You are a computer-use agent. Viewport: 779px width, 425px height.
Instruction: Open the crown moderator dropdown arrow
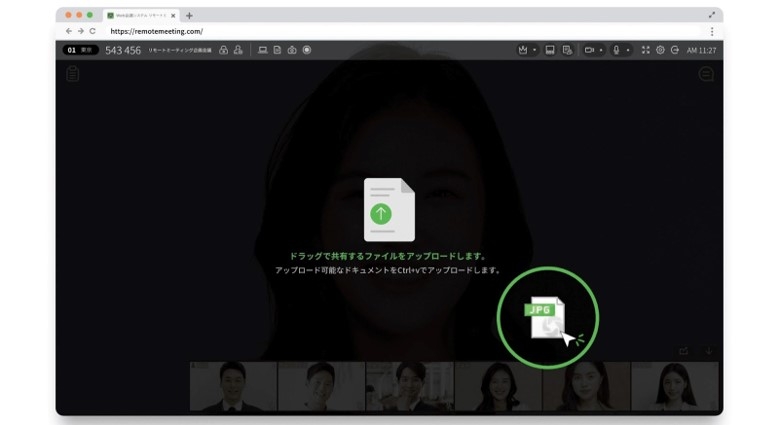[x=534, y=50]
